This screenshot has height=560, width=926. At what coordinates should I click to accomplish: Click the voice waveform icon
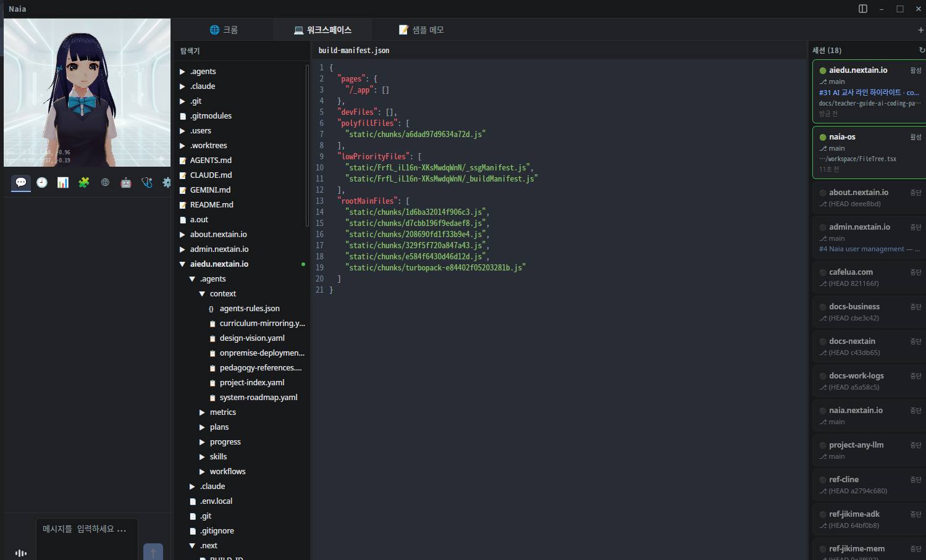tap(21, 553)
